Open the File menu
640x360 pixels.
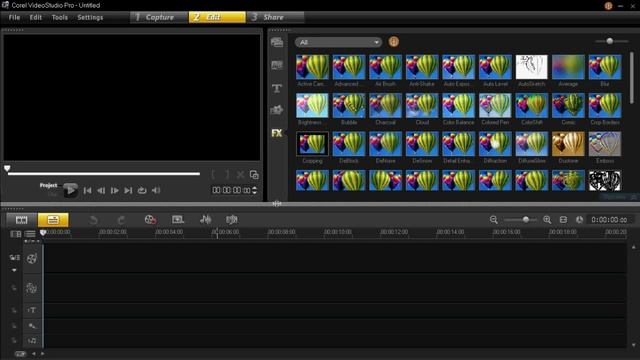point(14,17)
